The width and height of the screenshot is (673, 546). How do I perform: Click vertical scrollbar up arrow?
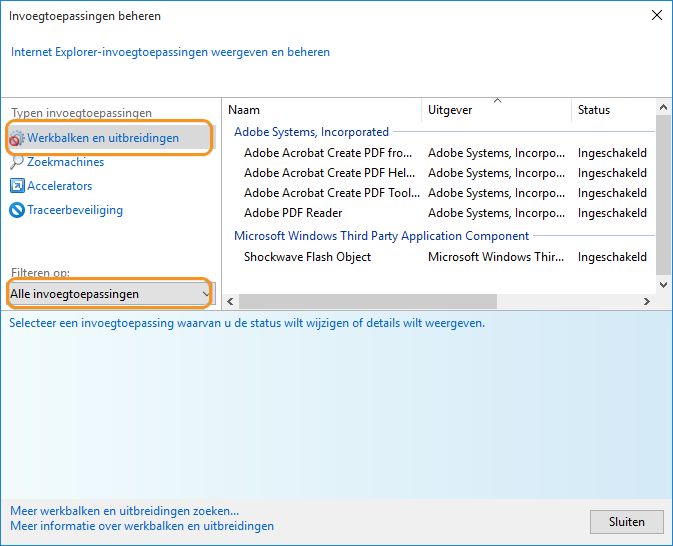(663, 107)
